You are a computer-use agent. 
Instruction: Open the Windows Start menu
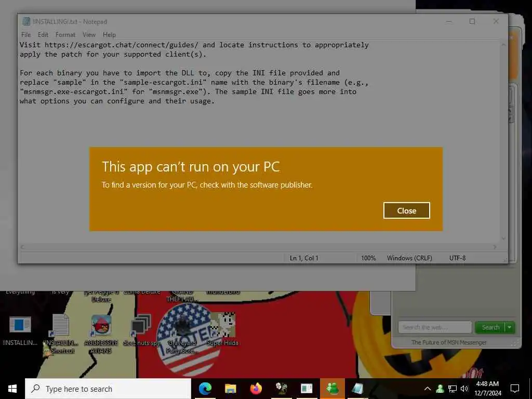(12, 389)
